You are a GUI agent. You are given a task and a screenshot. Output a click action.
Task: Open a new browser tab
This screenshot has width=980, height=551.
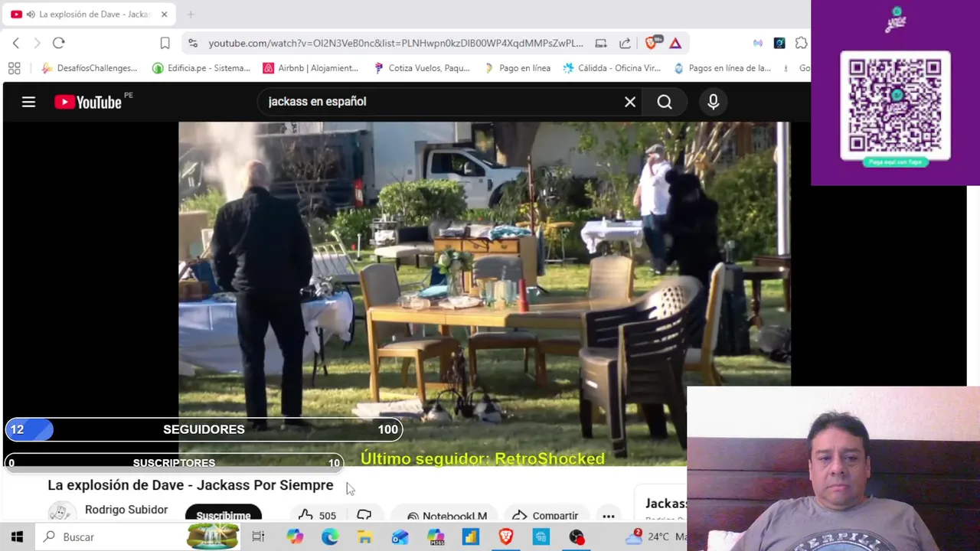[x=191, y=15]
